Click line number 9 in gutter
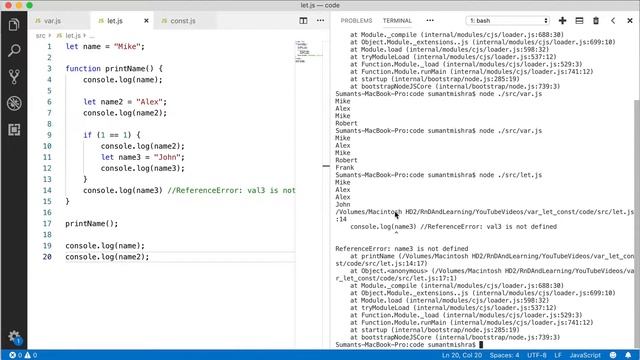 (49, 135)
